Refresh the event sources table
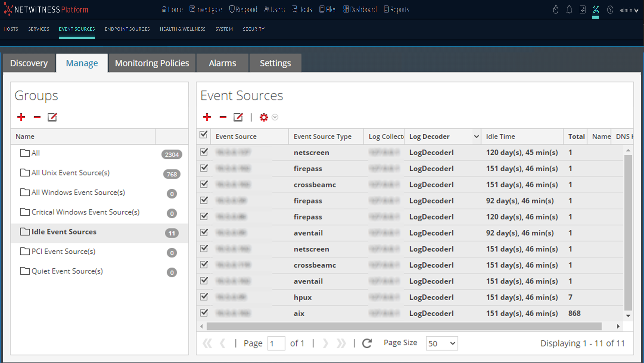 pos(367,343)
